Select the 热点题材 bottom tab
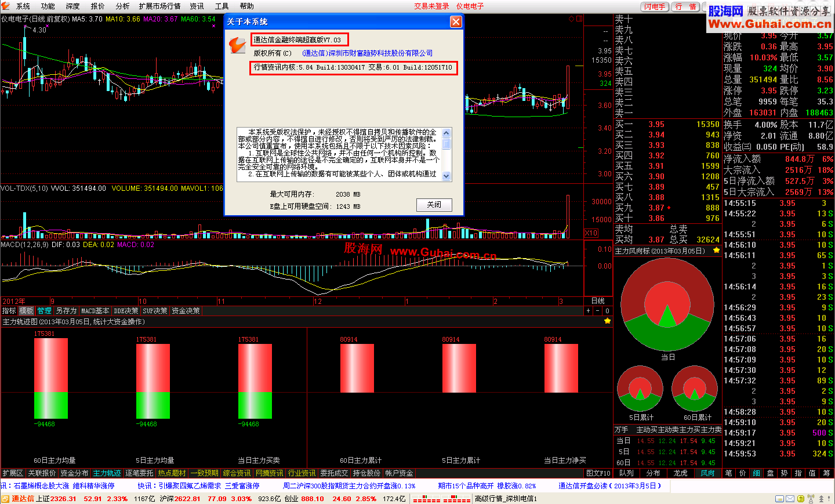Screen dimensions: 835x504 172,473
